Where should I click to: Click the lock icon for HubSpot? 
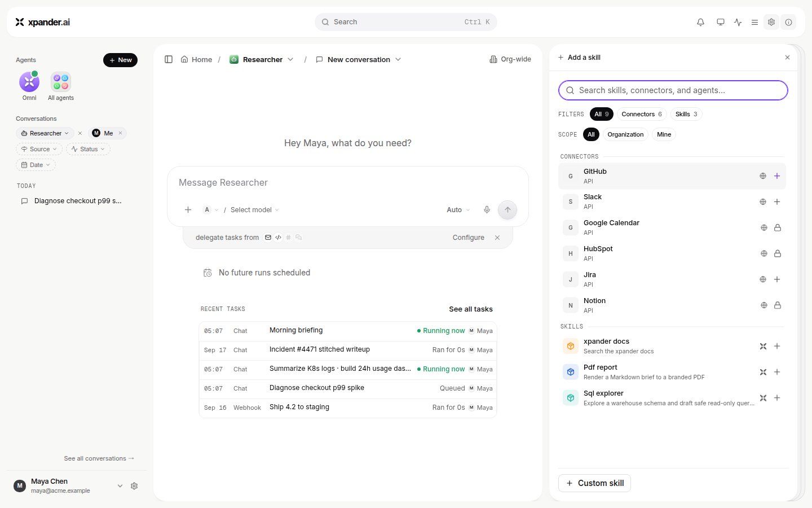778,253
